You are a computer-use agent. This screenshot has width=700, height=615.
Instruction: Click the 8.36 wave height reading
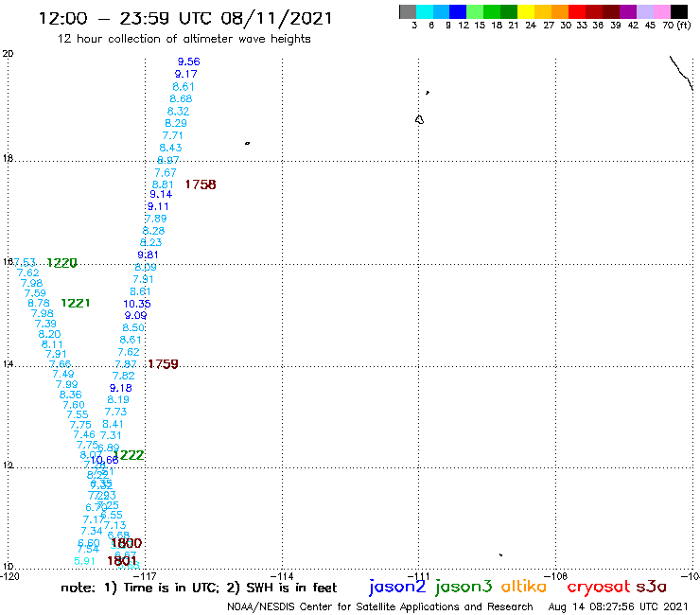tap(71, 395)
